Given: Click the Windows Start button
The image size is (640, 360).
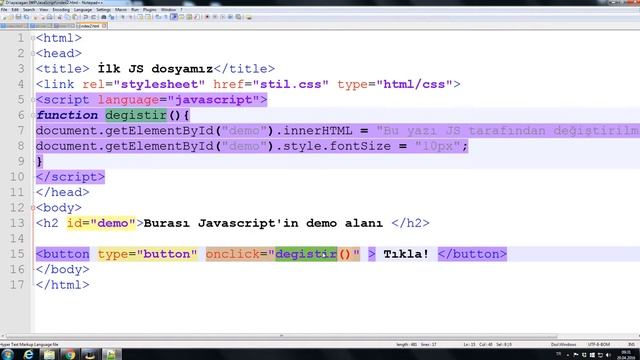Looking at the screenshot, I should pos(7,354).
